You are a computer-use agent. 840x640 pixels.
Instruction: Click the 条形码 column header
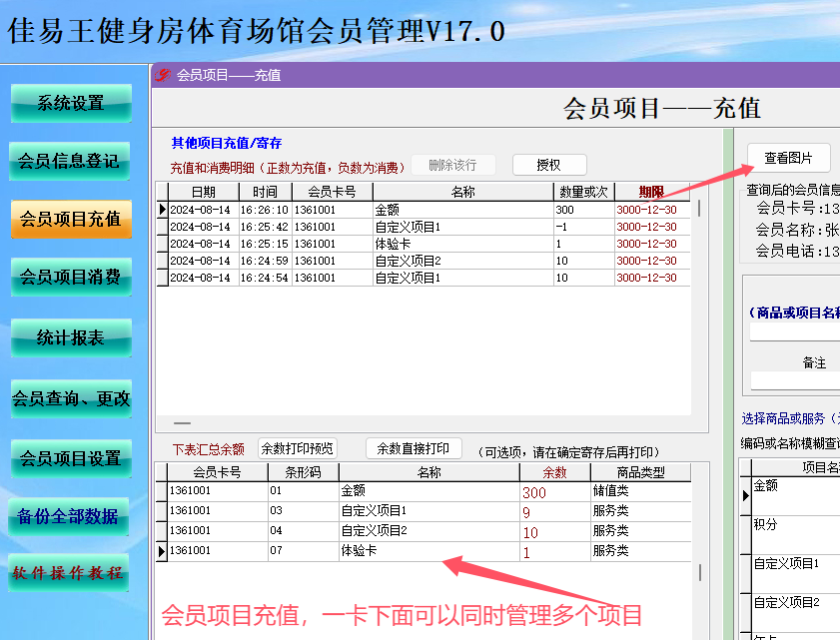click(x=304, y=472)
